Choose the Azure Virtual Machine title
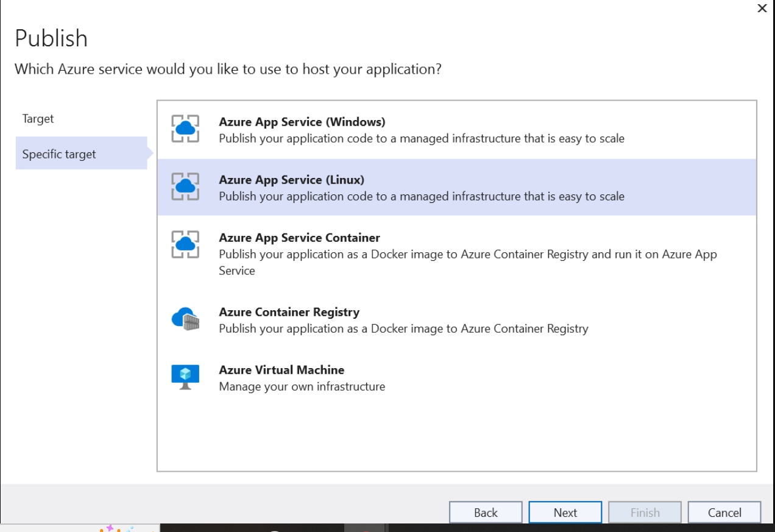 281,370
